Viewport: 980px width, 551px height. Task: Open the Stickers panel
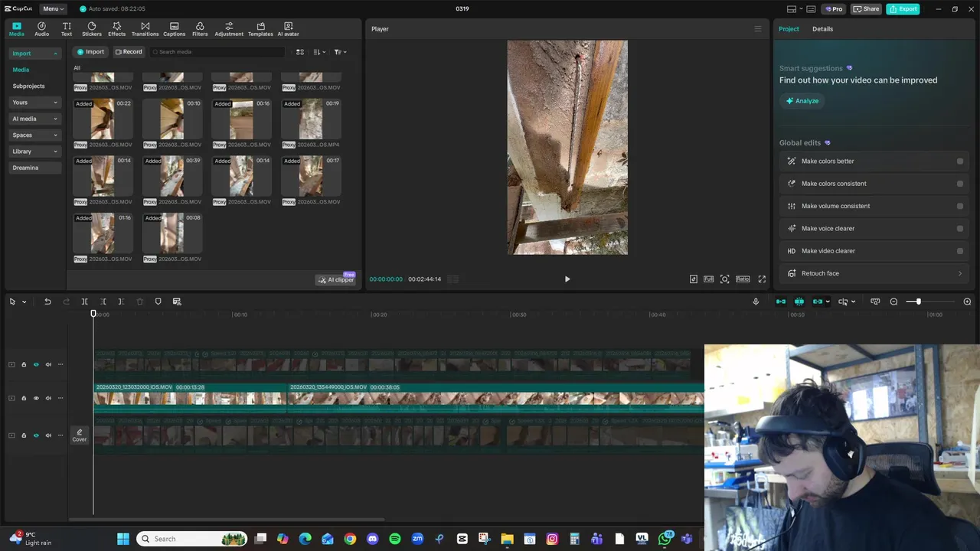point(92,29)
